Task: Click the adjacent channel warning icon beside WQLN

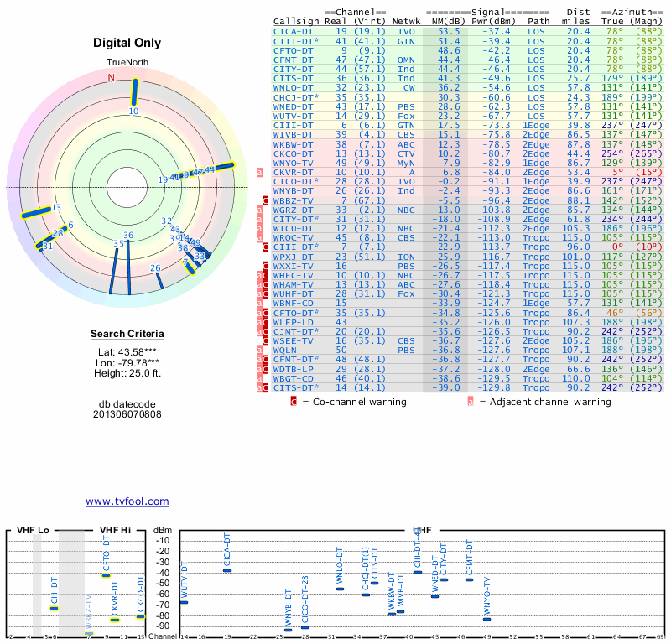Action: point(259,350)
